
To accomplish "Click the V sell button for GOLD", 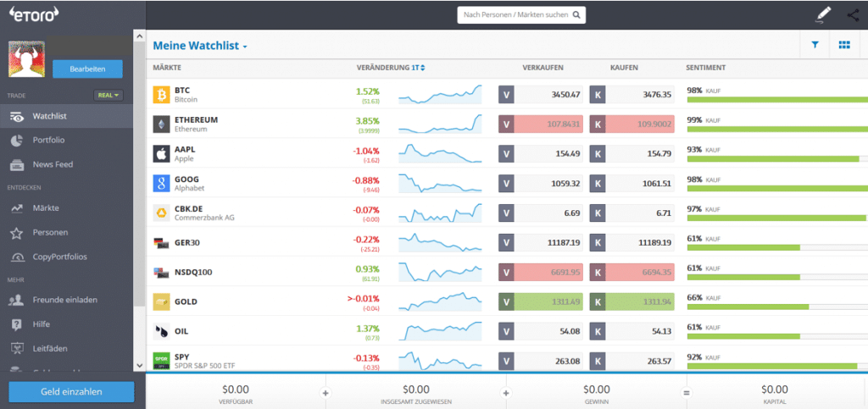I will pos(507,301).
